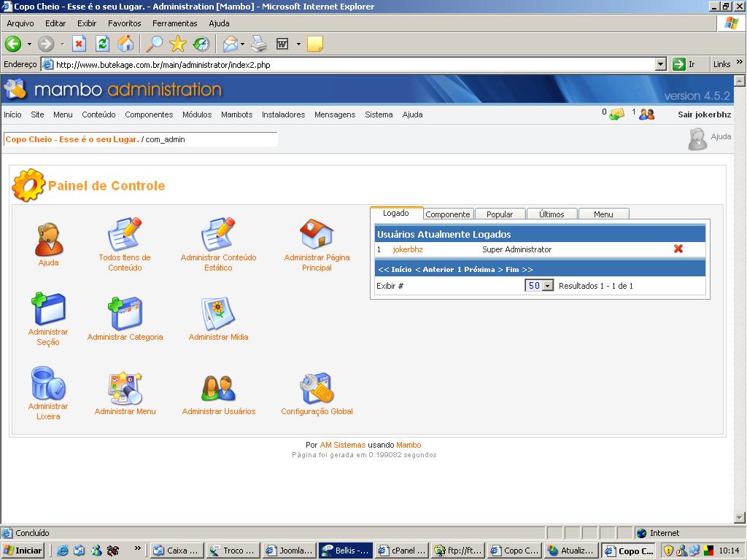Viewport: 747px width, 560px height.
Task: Open the Conteúdo admin menu
Action: click(x=98, y=114)
